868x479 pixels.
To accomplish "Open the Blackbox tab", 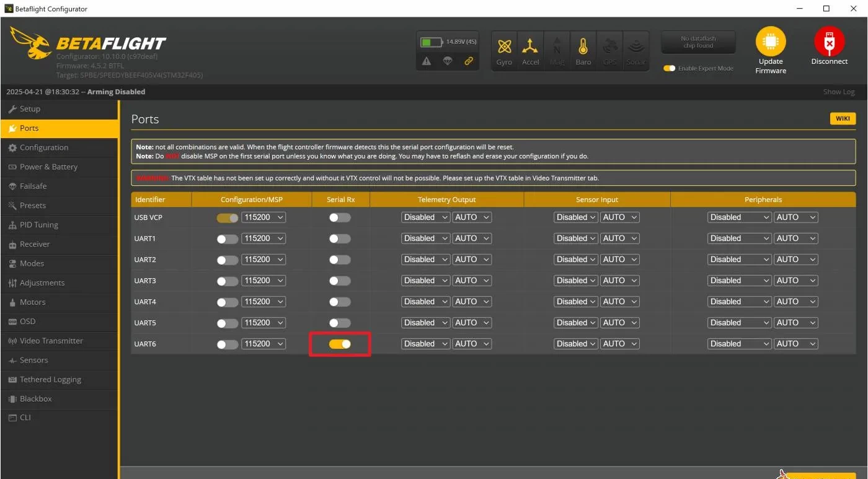I will (x=59, y=398).
